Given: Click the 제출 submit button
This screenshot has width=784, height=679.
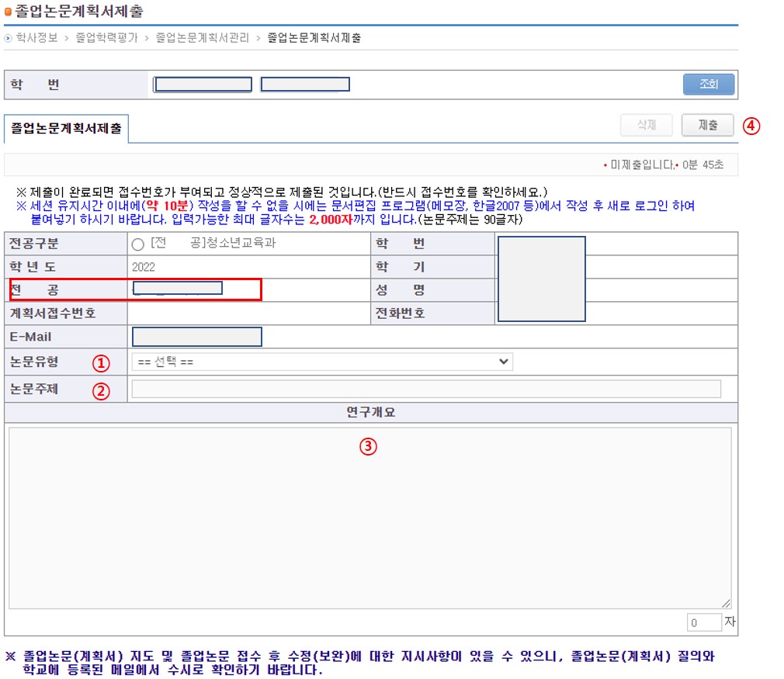Looking at the screenshot, I should tap(707, 126).
